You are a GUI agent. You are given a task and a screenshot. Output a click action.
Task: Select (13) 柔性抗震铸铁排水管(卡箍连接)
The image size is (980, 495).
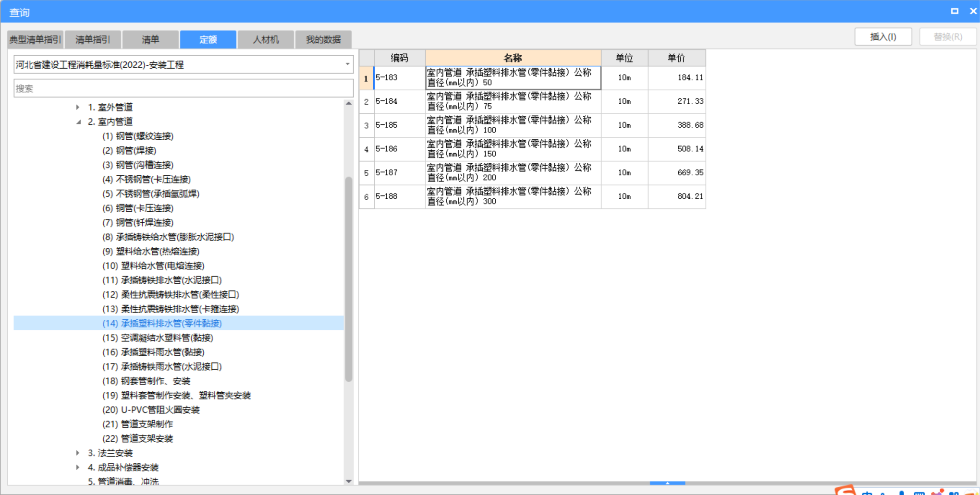click(x=171, y=309)
